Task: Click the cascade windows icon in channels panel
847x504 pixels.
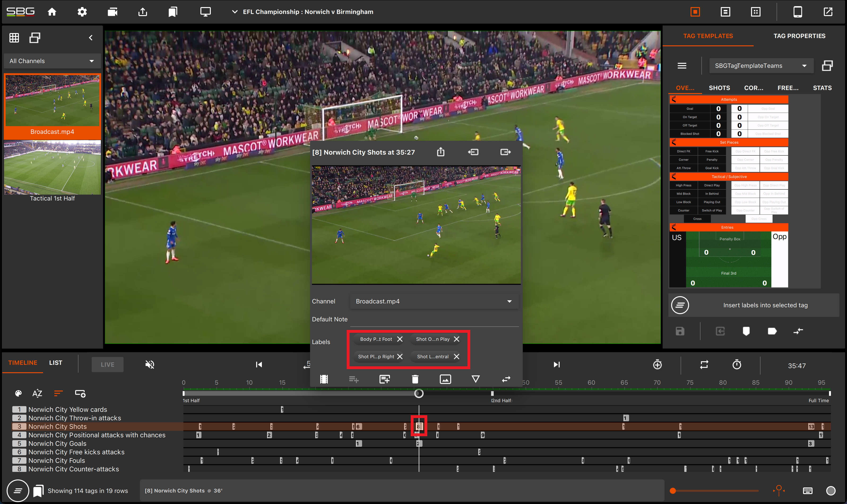Action: click(x=35, y=38)
